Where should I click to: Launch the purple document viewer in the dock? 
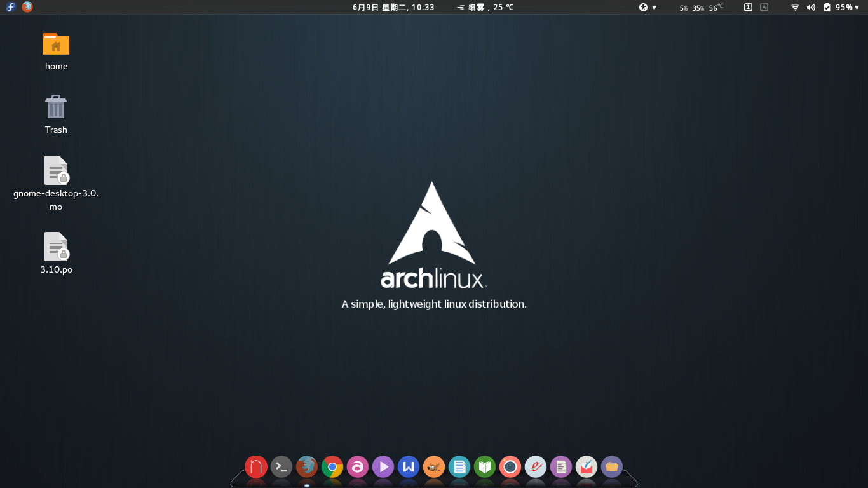[x=561, y=467]
